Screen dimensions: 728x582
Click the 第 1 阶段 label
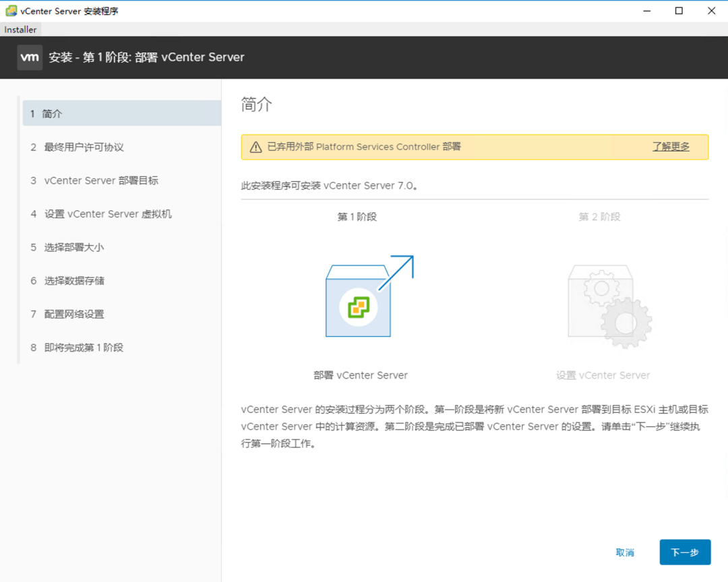(357, 217)
